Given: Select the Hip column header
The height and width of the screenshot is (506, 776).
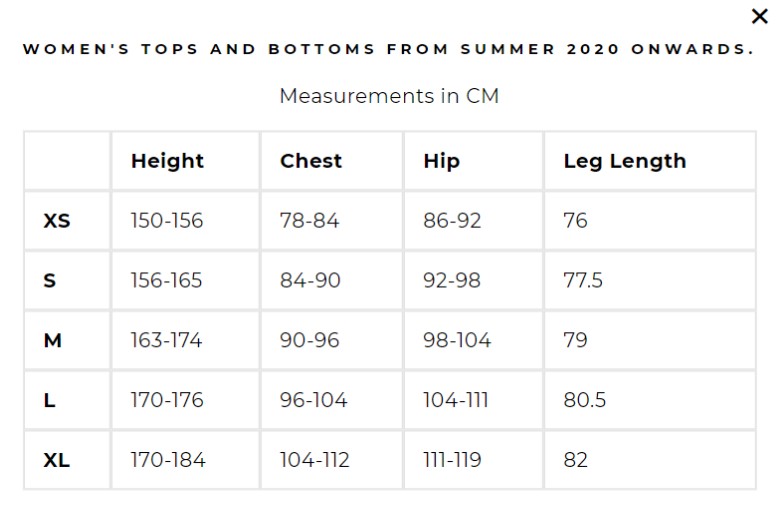Looking at the screenshot, I should point(441,161).
